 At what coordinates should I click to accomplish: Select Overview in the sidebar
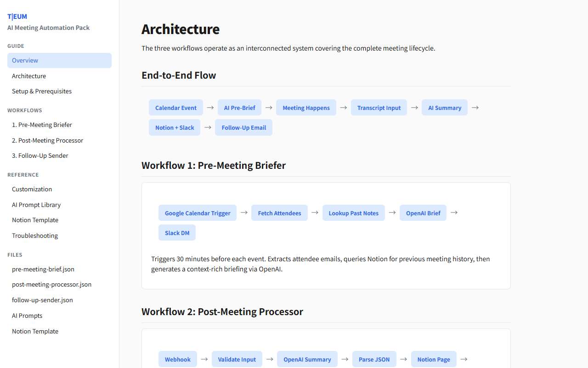tap(25, 60)
